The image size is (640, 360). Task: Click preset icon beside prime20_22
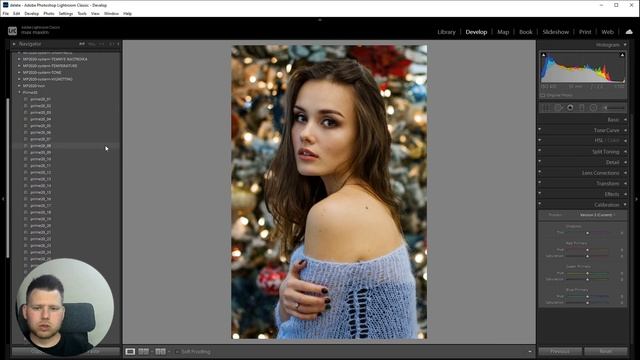pos(26,239)
